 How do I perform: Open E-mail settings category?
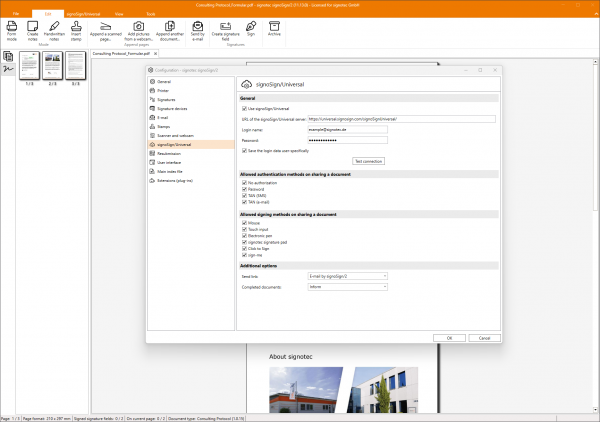(191, 117)
